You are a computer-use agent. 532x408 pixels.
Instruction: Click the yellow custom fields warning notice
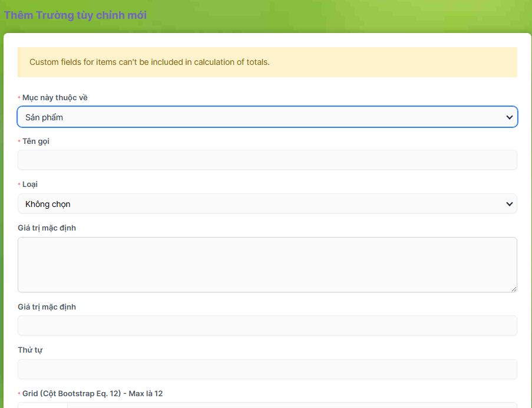pyautogui.click(x=267, y=62)
